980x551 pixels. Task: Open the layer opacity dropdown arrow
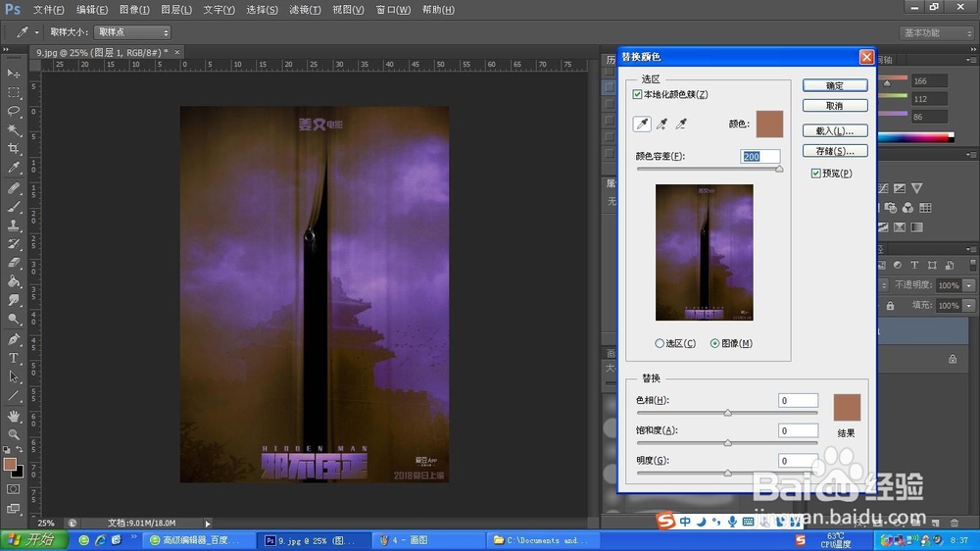coord(969,285)
